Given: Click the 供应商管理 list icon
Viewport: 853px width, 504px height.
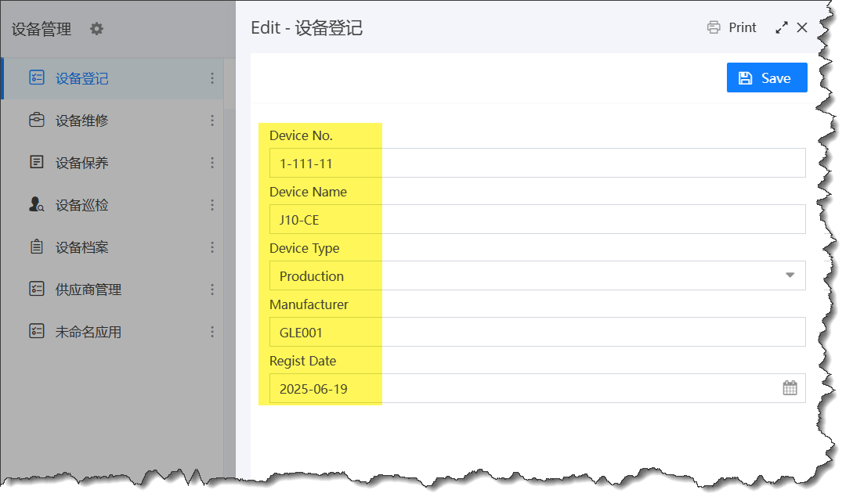Looking at the screenshot, I should tap(36, 290).
